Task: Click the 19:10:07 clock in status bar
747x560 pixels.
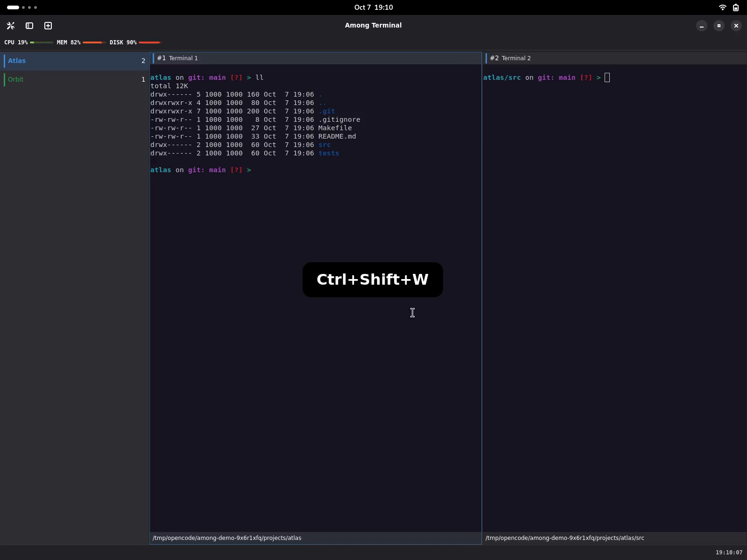Action: 729,553
